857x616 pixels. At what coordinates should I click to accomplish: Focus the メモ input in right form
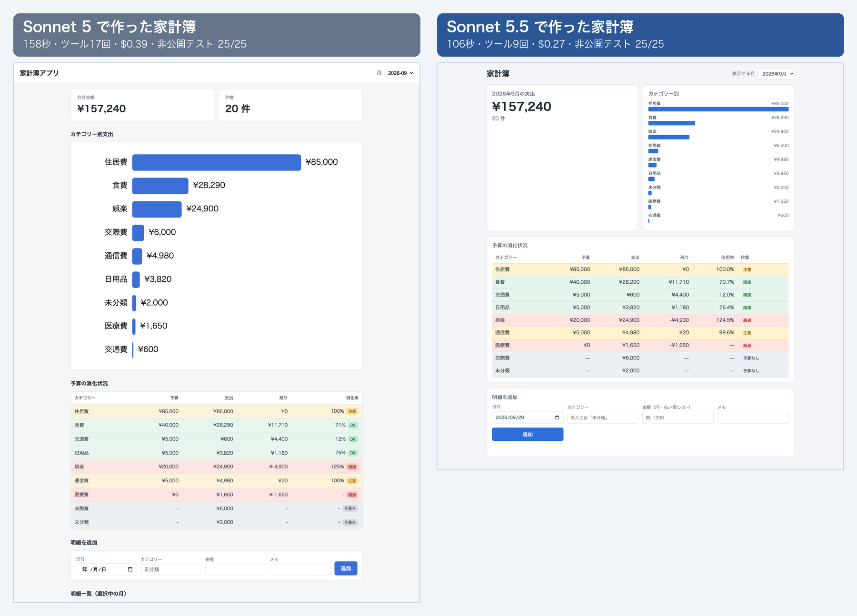click(753, 417)
